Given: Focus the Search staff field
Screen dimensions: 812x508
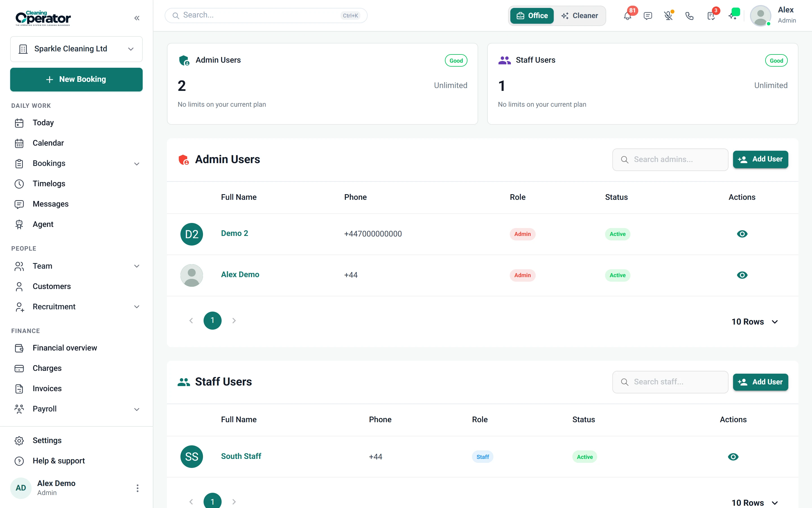Looking at the screenshot, I should pos(670,382).
